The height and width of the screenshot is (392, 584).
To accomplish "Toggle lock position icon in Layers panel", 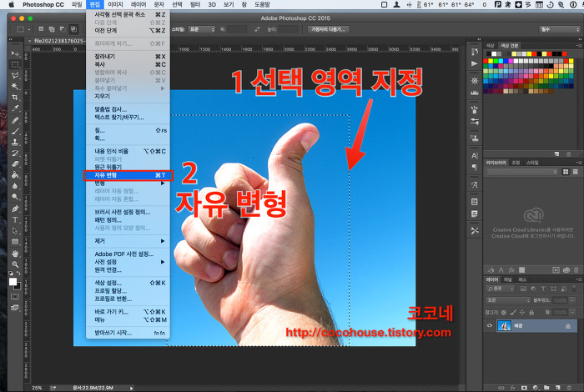I will click(522, 312).
